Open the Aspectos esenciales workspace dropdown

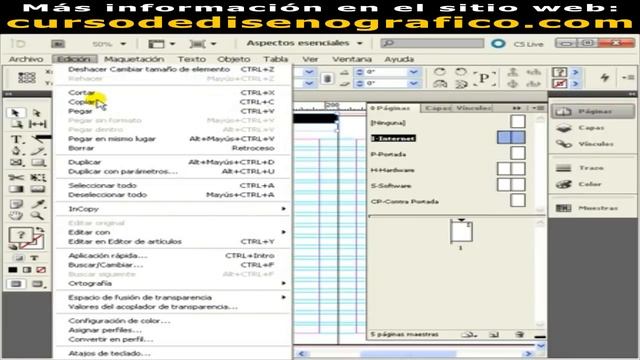tap(304, 43)
